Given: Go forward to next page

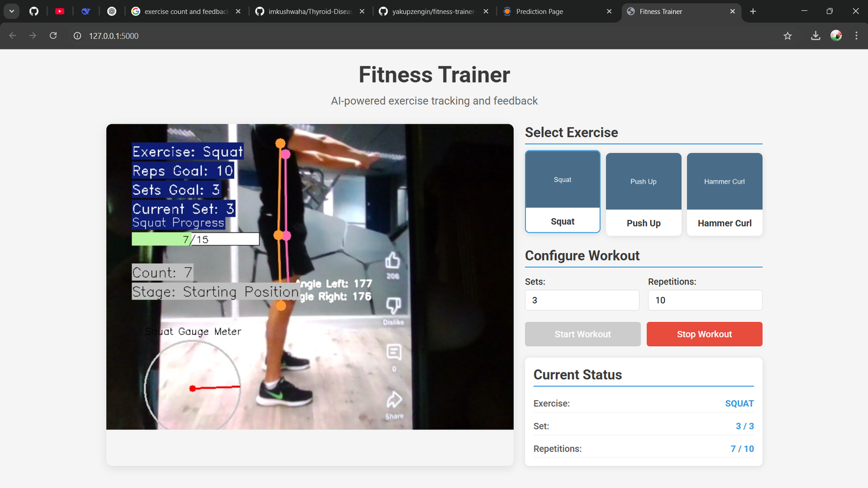Looking at the screenshot, I should click(33, 36).
